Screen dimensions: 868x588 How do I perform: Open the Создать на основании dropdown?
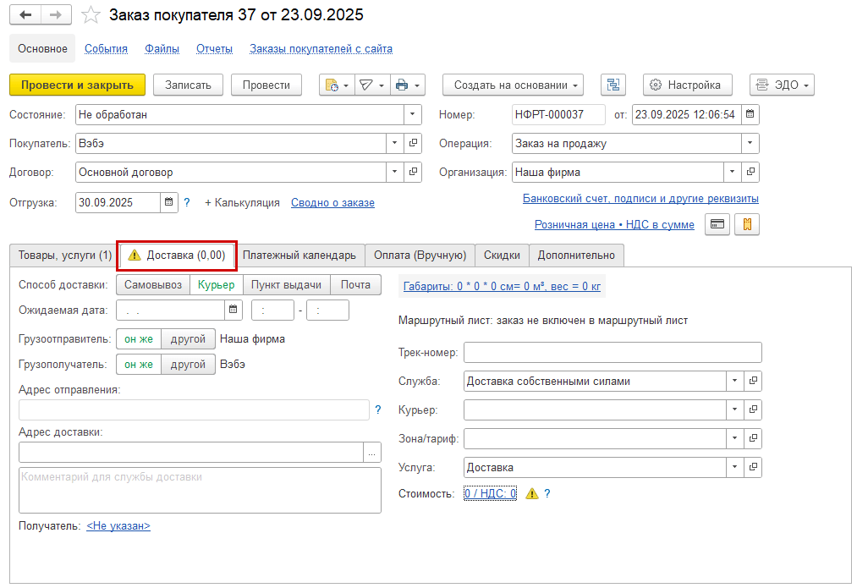click(513, 85)
